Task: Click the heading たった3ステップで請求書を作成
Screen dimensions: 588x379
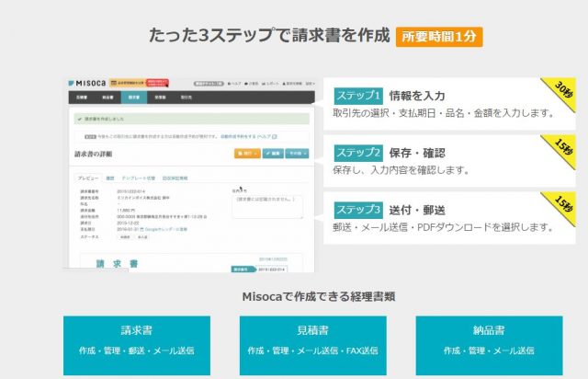Action: pyautogui.click(x=269, y=35)
